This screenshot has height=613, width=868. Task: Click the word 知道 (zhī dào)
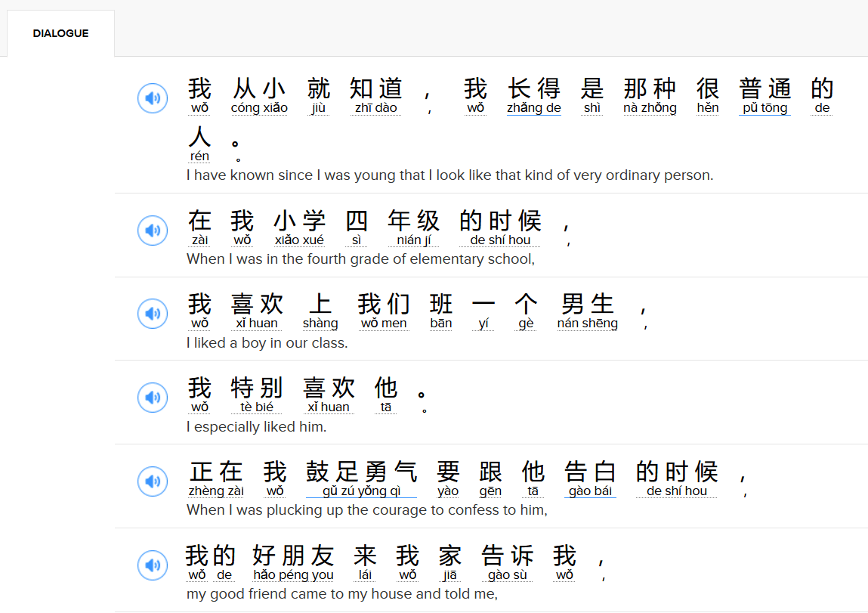[x=376, y=90]
